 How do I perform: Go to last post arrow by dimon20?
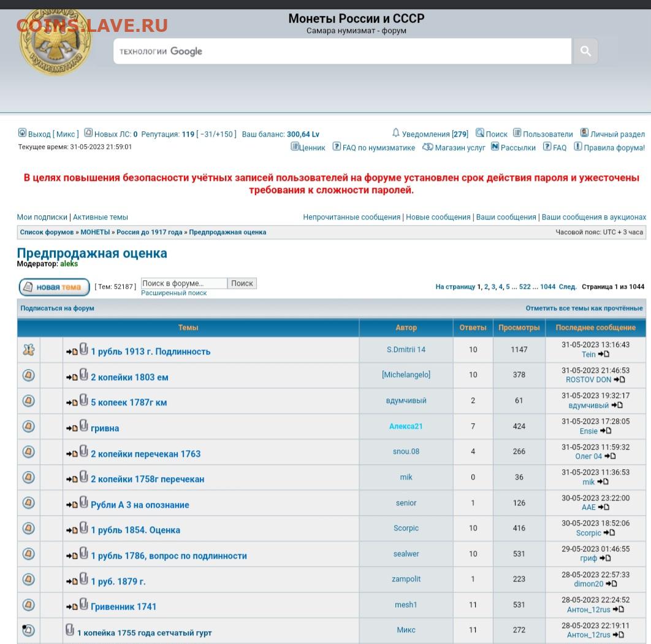tap(611, 584)
